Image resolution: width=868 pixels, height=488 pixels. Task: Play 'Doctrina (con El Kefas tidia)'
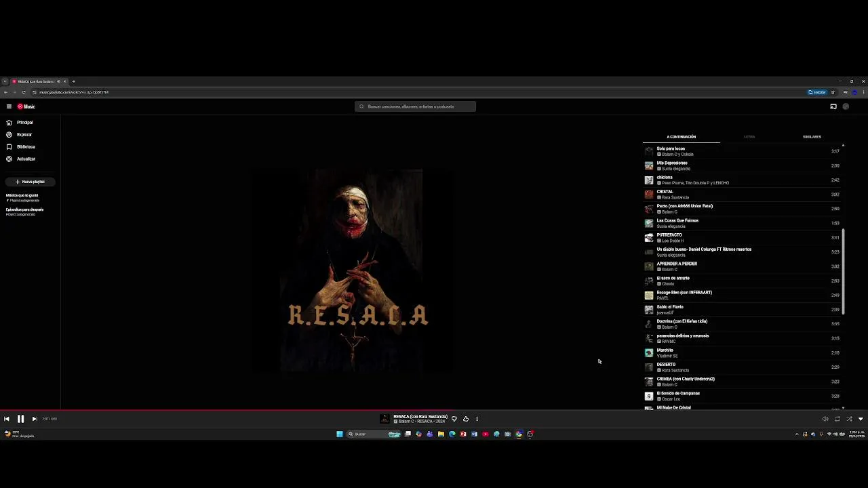(743, 324)
